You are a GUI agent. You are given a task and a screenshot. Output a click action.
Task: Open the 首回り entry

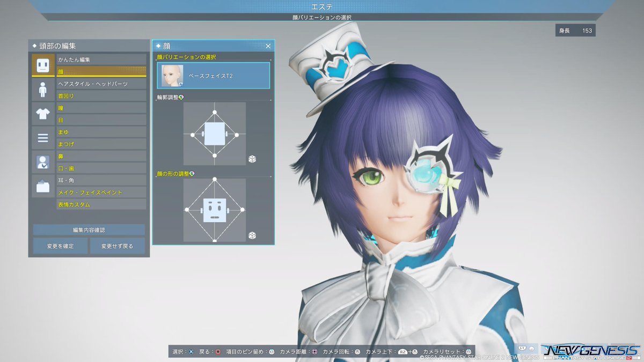pyautogui.click(x=101, y=95)
